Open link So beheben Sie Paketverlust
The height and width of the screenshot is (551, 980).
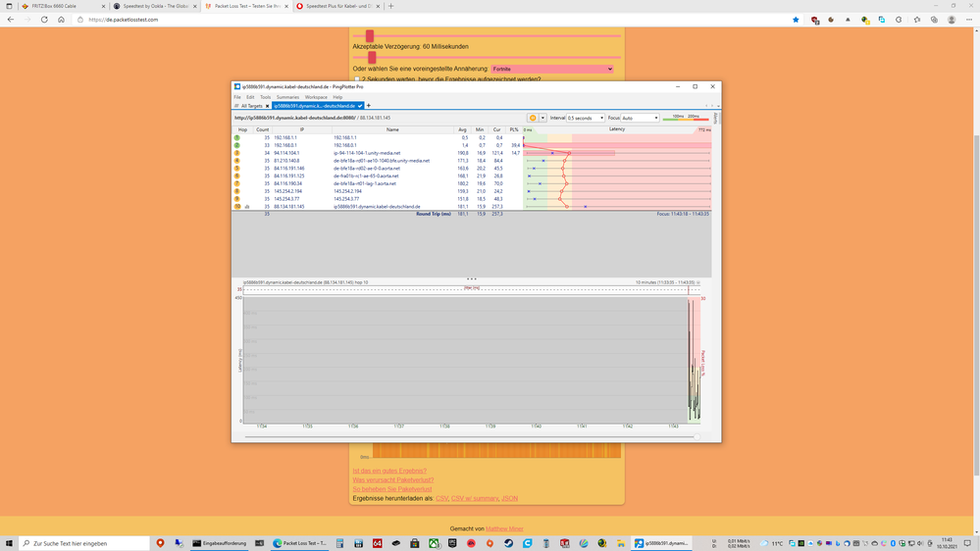pos(391,489)
